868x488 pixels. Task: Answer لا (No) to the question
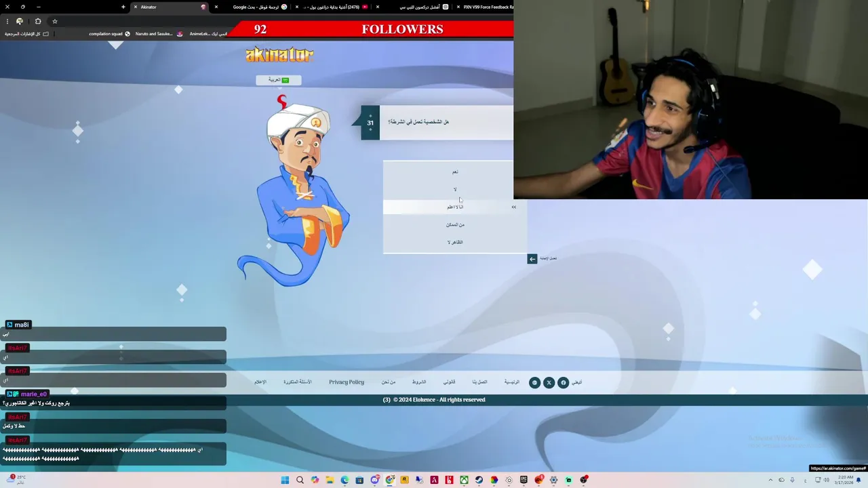tap(455, 189)
